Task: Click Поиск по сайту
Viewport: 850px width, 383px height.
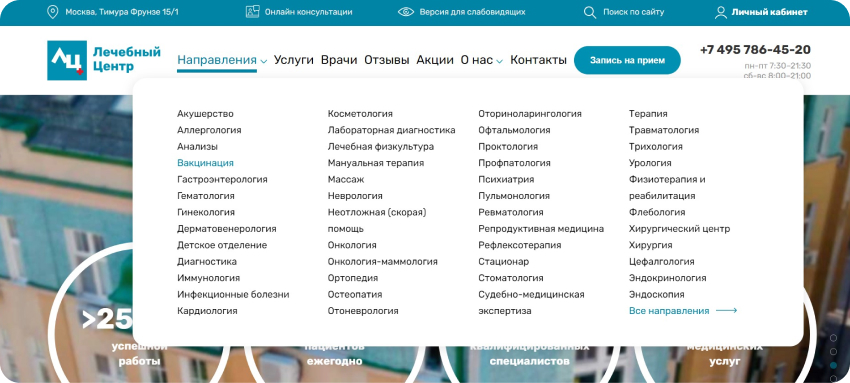Action: pos(633,12)
